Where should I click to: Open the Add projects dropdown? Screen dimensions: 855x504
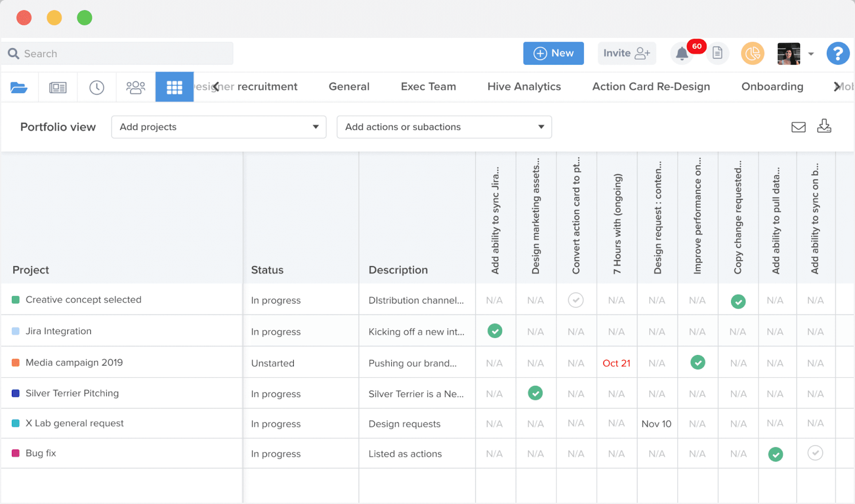click(x=219, y=127)
